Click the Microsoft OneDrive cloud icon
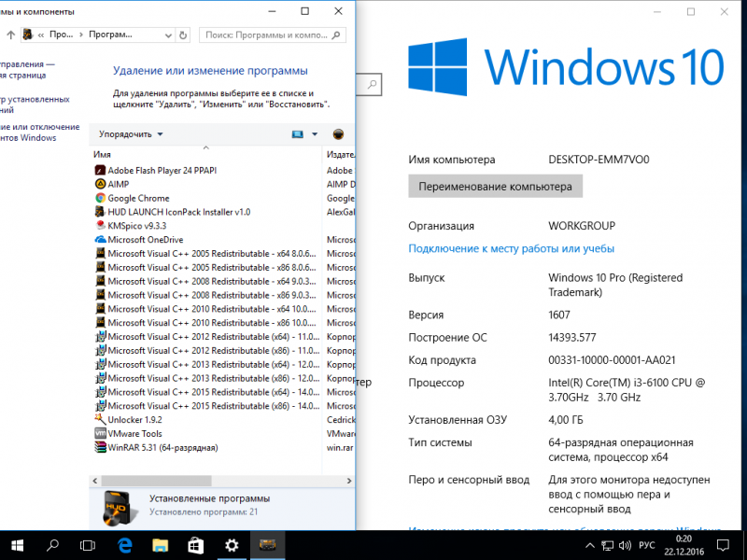The width and height of the screenshot is (747, 560). tap(100, 240)
